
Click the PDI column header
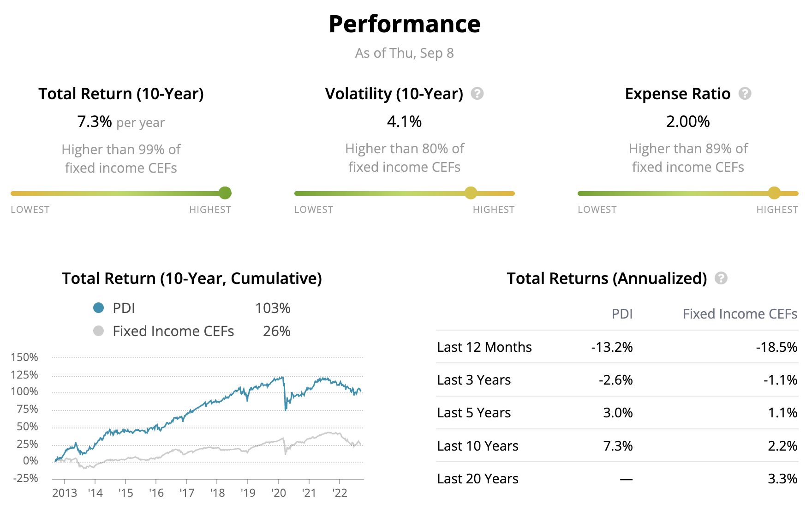coord(622,314)
